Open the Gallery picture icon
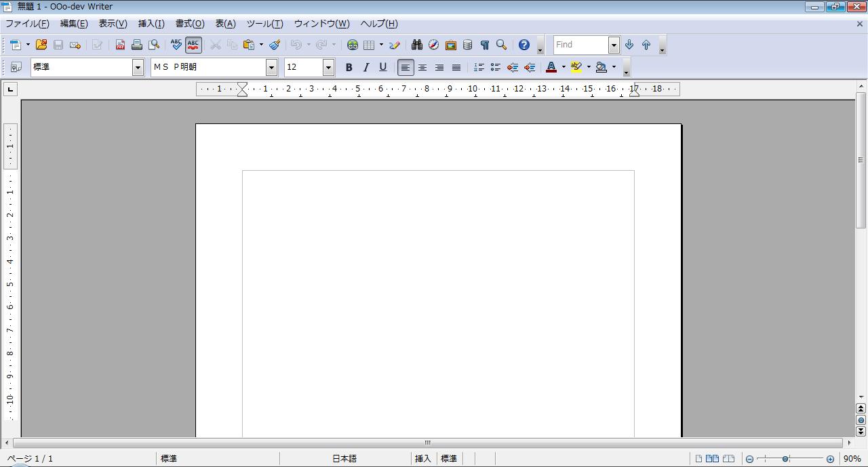 (450, 45)
